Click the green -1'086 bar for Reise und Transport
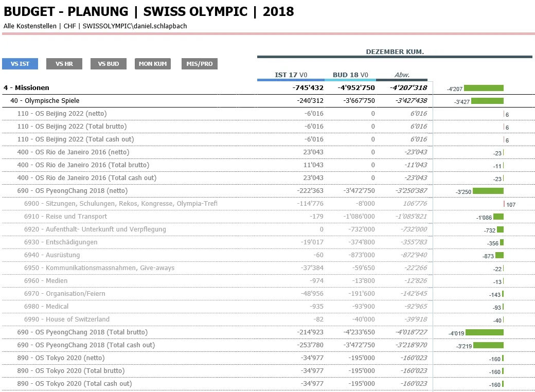Screen dimensions: 535x392 498,217
